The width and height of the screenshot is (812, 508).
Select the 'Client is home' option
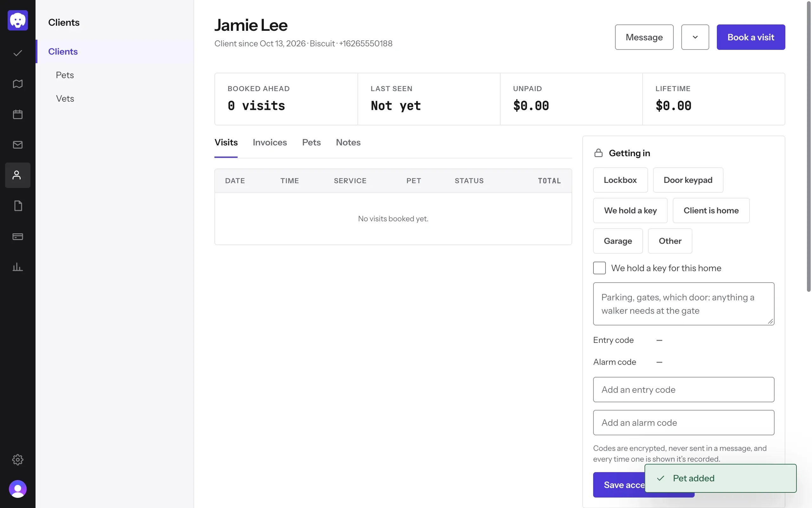[711, 211]
